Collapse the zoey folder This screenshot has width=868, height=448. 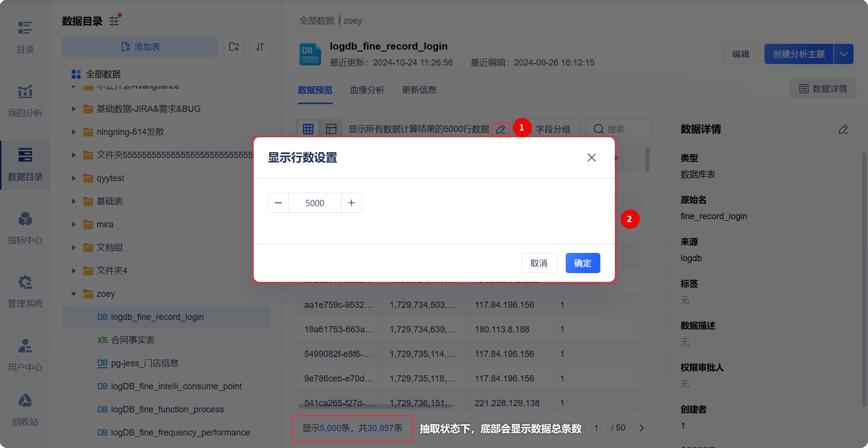point(74,294)
